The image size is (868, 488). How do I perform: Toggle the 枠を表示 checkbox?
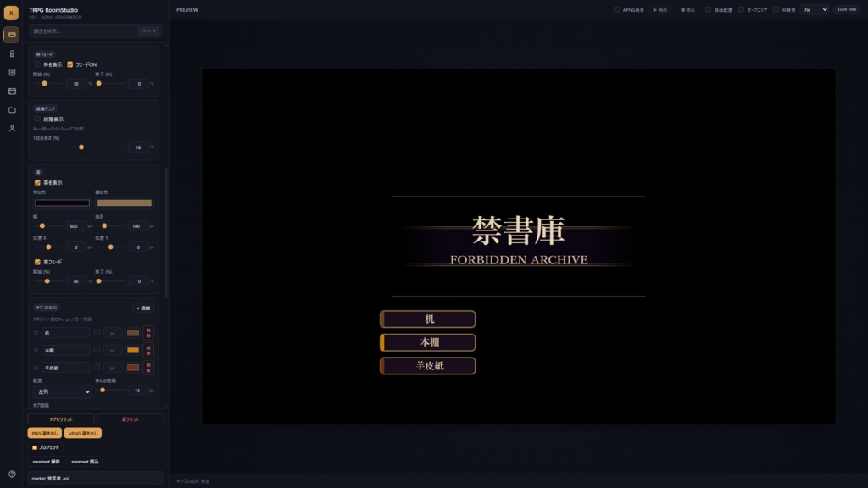coord(37,64)
